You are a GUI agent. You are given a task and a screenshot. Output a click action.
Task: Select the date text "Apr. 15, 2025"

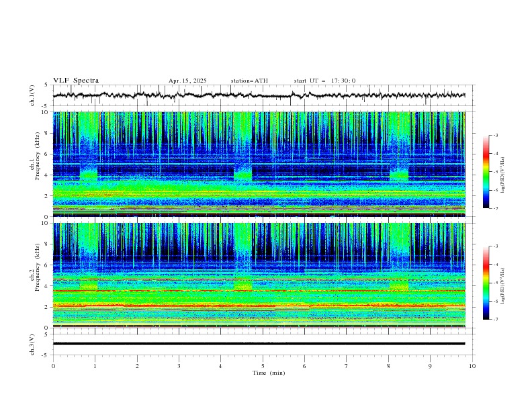187,81
